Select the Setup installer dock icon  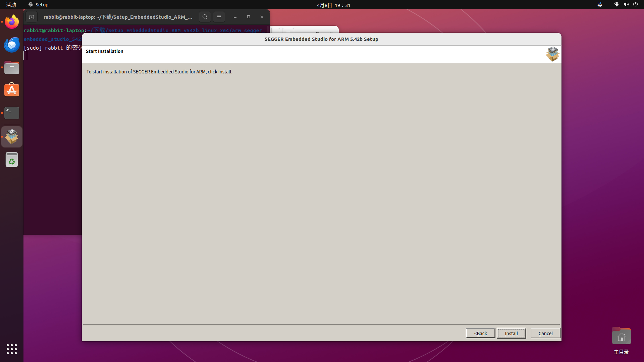(12, 137)
